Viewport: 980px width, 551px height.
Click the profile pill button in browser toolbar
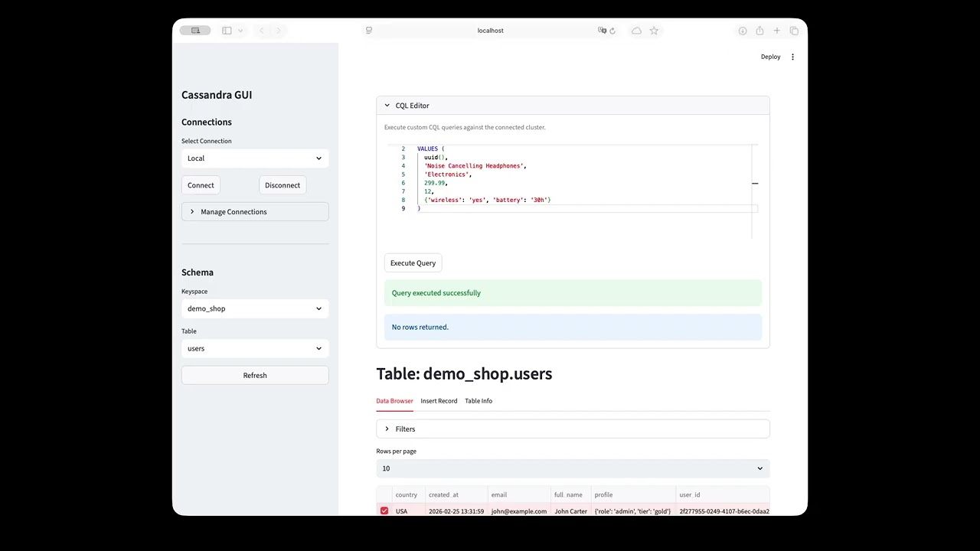coord(195,31)
